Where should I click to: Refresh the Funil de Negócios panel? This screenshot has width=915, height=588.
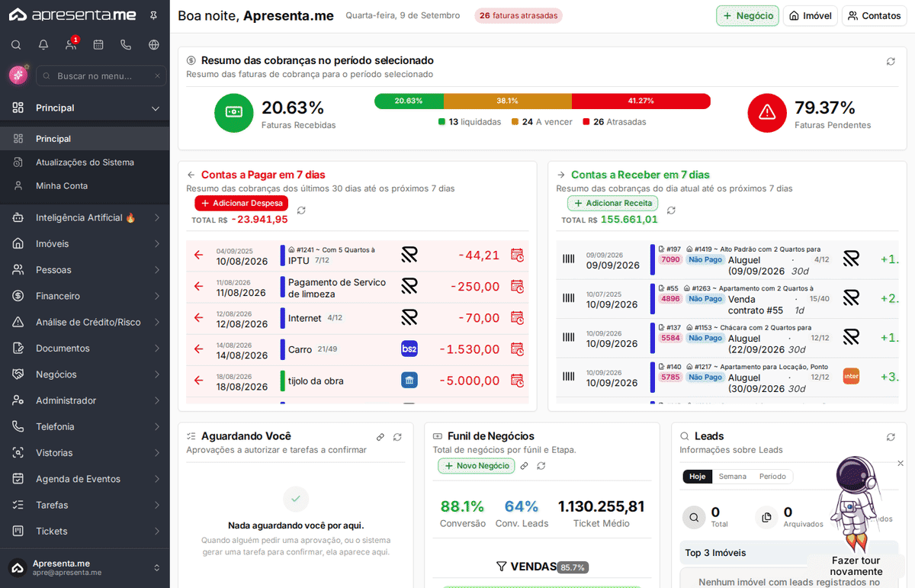point(541,466)
